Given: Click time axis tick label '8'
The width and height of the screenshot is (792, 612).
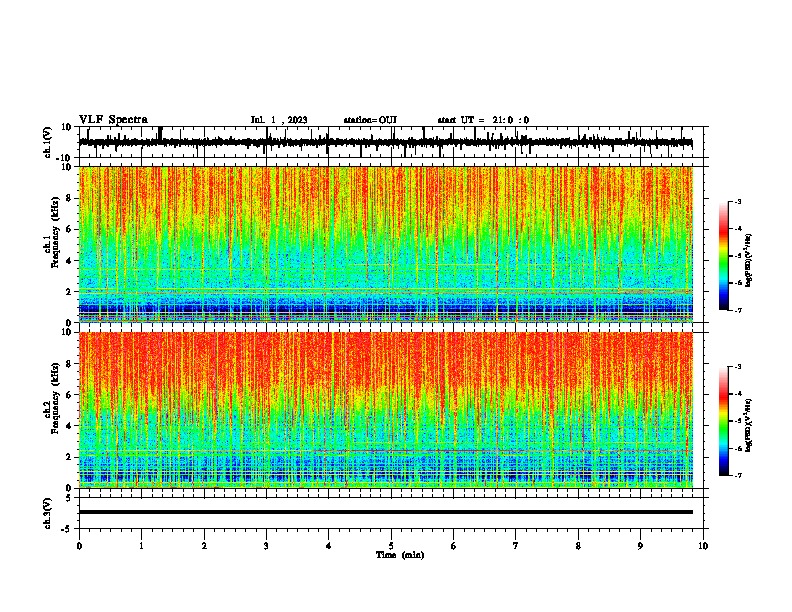Looking at the screenshot, I should [x=578, y=546].
